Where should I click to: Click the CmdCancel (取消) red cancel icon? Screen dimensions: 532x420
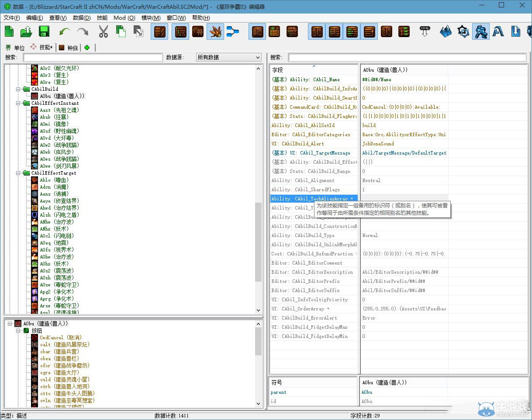click(x=35, y=337)
